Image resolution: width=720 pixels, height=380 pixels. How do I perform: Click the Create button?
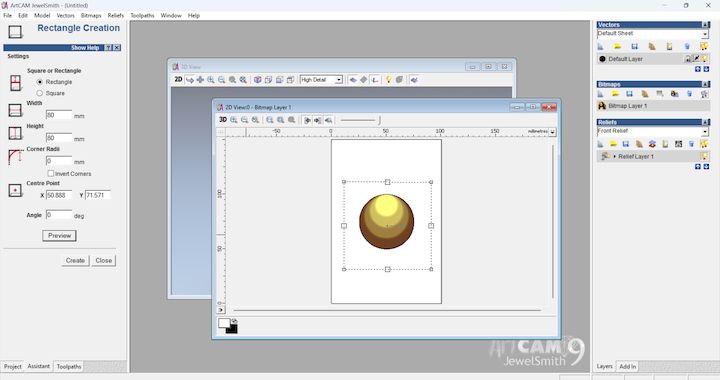click(x=75, y=261)
